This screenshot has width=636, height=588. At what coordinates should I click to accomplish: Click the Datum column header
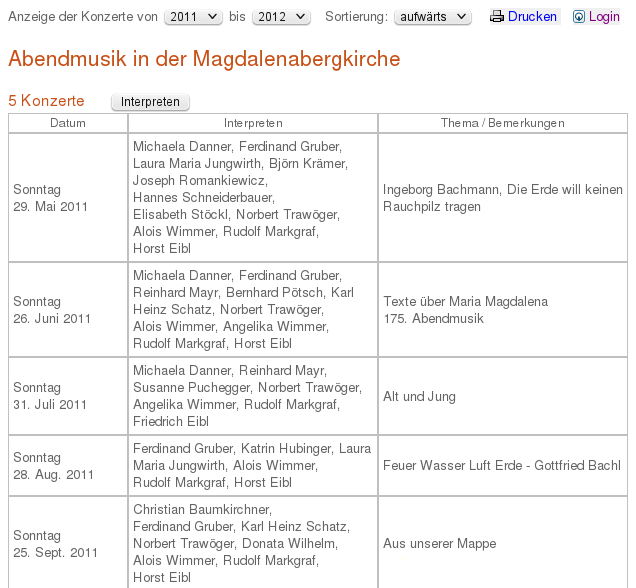(x=68, y=123)
